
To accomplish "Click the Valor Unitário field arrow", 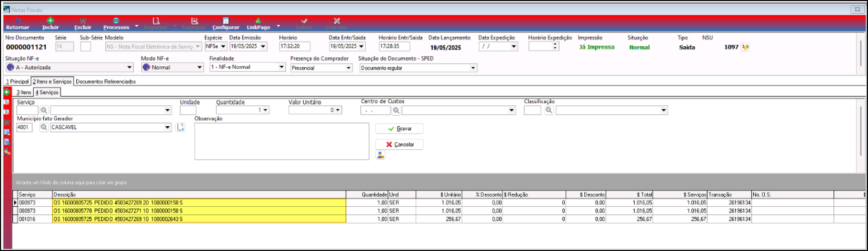I will tap(338, 110).
